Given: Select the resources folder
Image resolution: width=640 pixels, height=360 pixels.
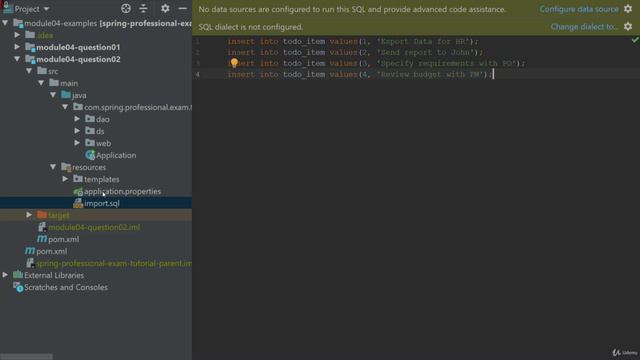Looking at the screenshot, I should coord(89,167).
